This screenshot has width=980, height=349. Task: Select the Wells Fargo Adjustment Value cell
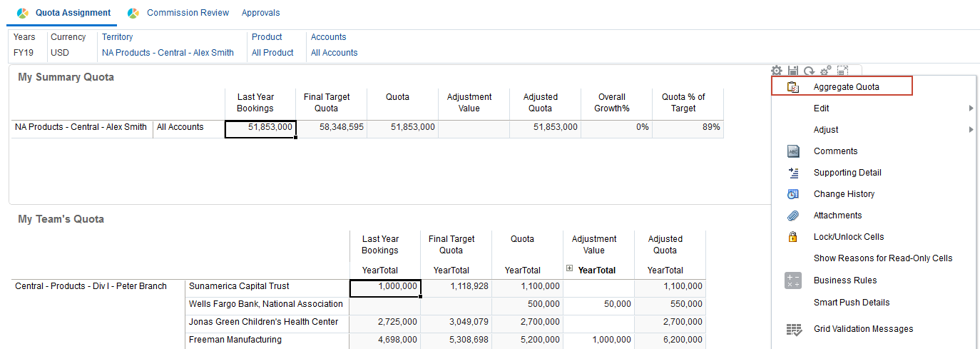point(598,304)
